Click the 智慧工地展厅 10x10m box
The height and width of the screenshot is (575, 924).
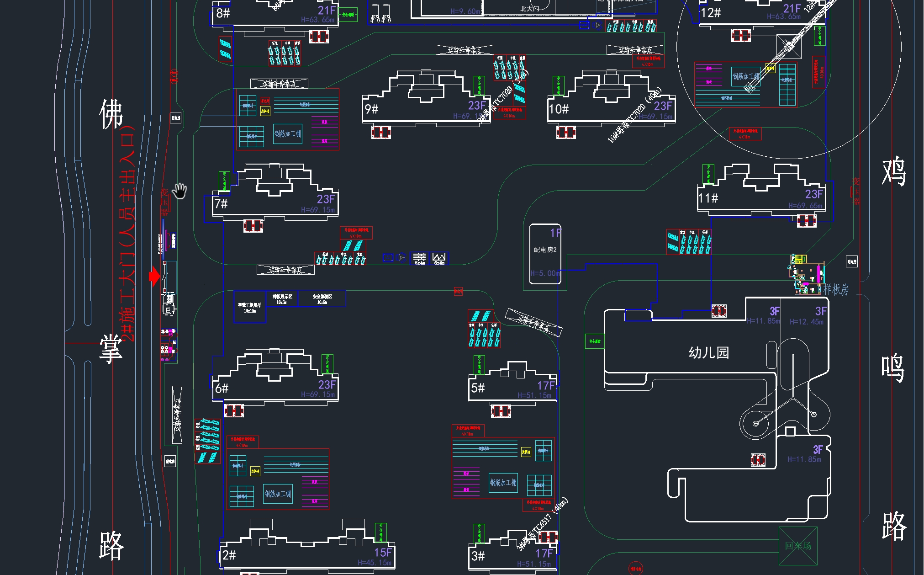point(249,307)
